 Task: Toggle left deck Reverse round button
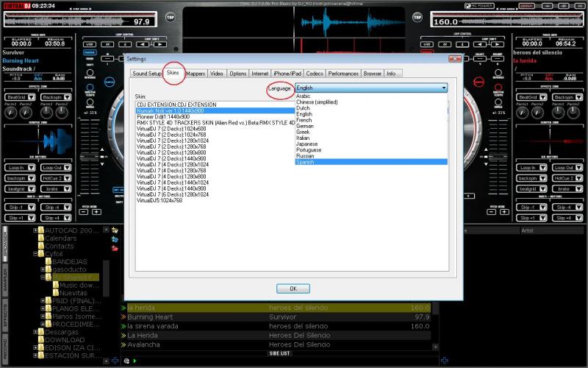coord(90,72)
